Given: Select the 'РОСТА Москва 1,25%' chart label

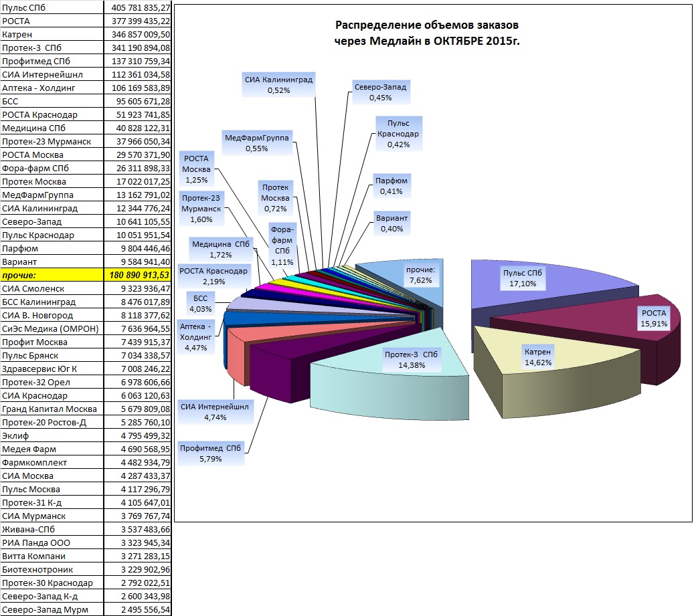Looking at the screenshot, I should 196,169.
